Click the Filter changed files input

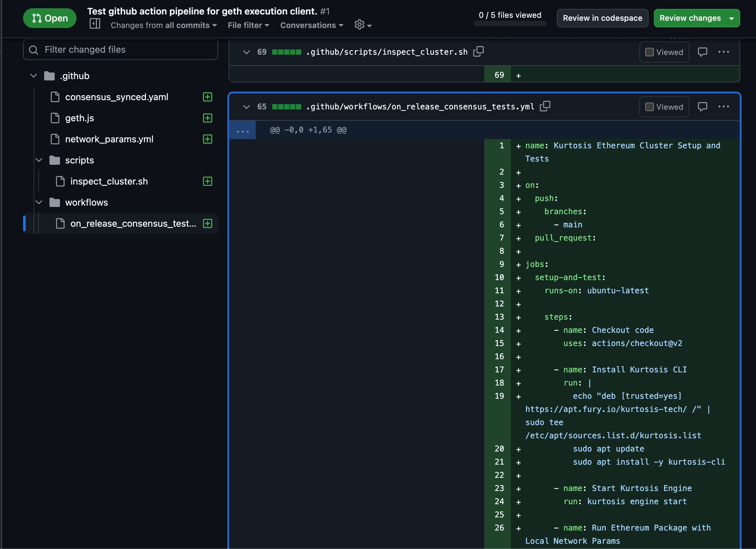tap(121, 50)
